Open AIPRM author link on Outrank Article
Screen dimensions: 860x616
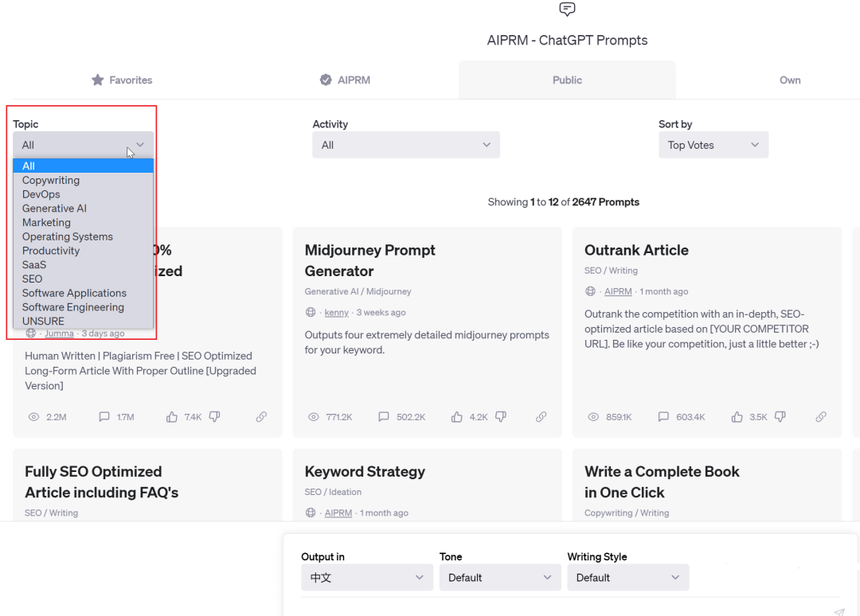coord(618,291)
